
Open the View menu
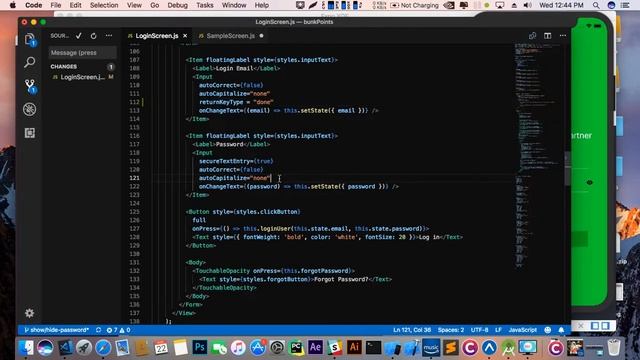134,5
